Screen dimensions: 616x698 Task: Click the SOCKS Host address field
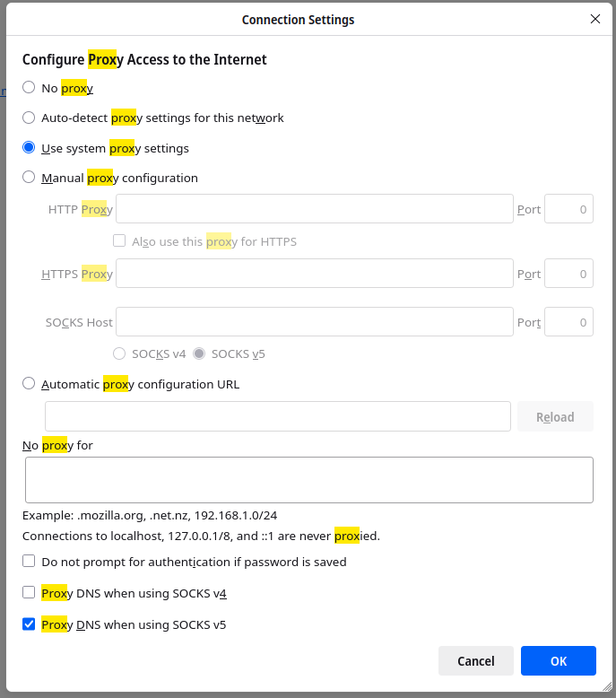314,322
